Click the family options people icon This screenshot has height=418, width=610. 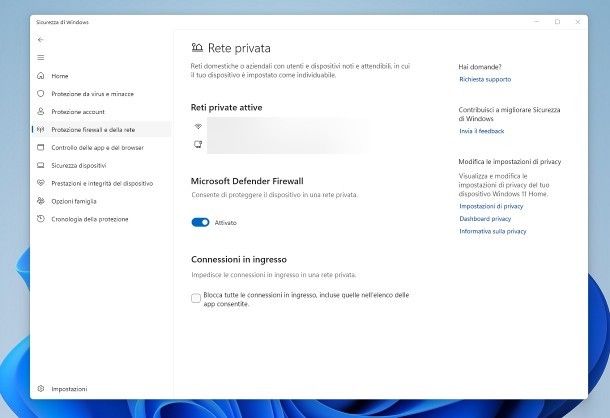coord(40,201)
